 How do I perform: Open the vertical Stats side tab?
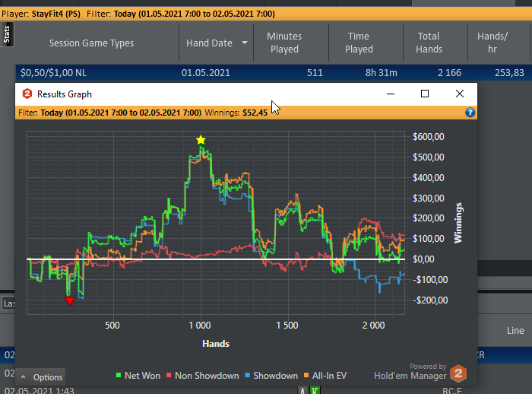(7, 34)
